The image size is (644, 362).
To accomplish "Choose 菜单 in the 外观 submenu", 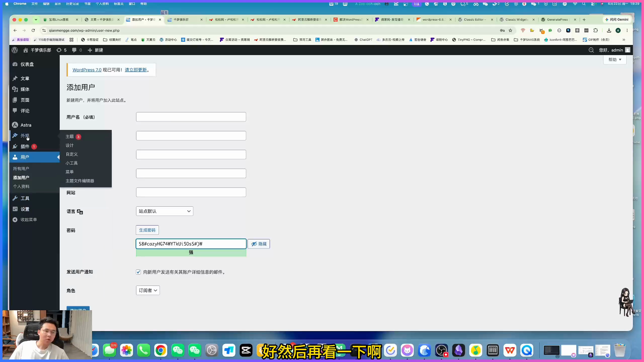I will click(69, 172).
